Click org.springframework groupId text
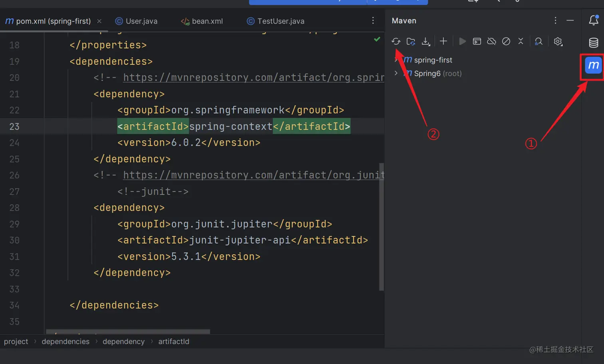604x364 pixels. click(x=228, y=110)
